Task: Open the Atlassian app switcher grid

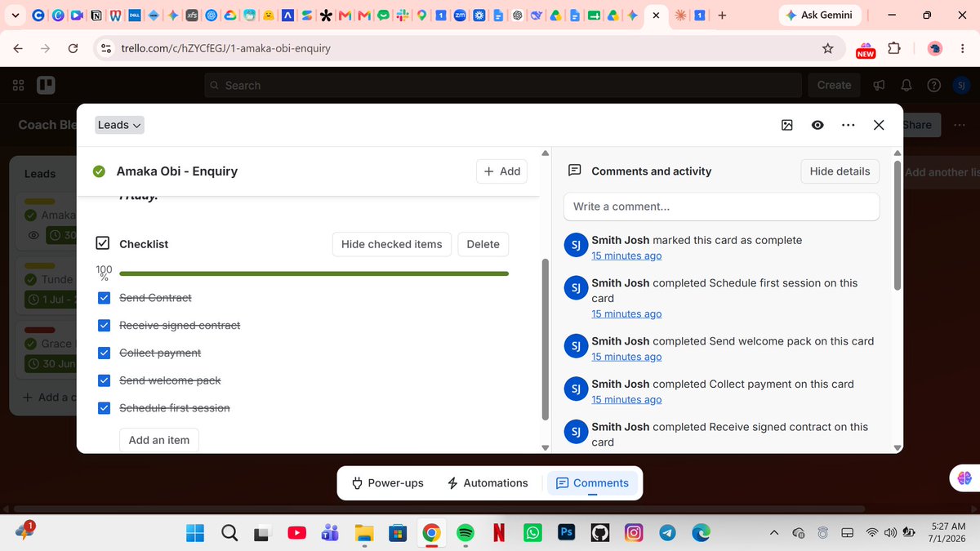Action: pos(19,85)
